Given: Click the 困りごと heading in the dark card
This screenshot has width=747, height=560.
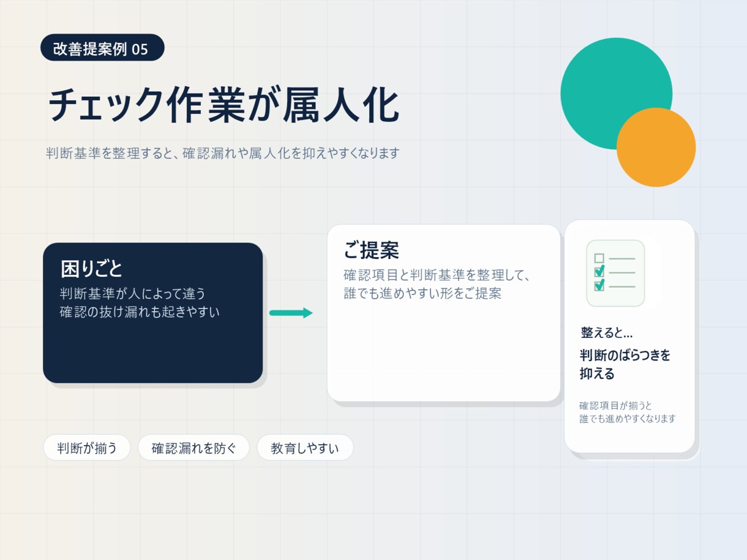Looking at the screenshot, I should pos(92,268).
